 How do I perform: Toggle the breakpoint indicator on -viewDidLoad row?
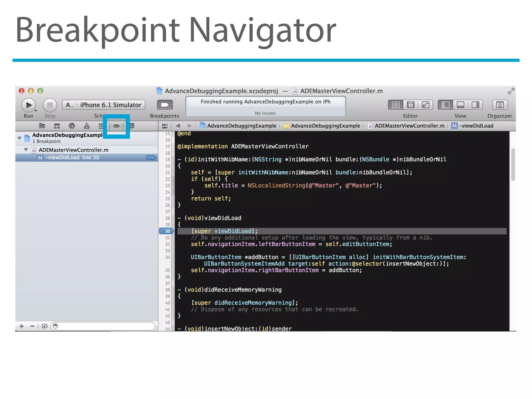pos(151,158)
